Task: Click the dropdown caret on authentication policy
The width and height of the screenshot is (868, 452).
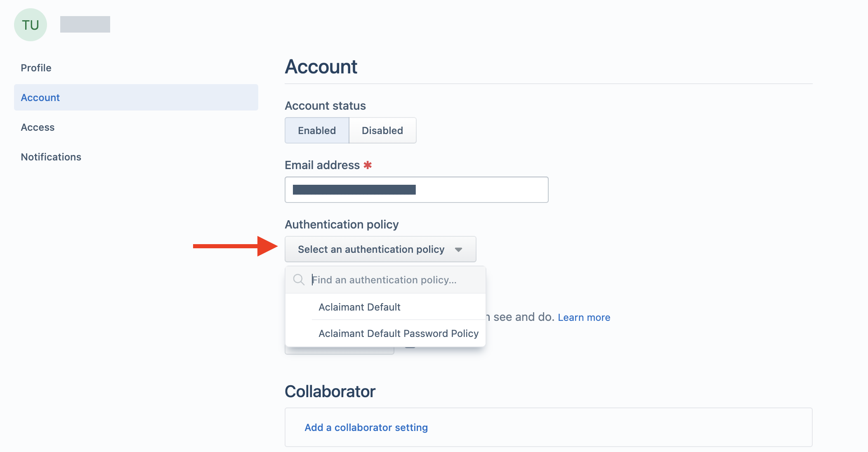Action: [458, 250]
